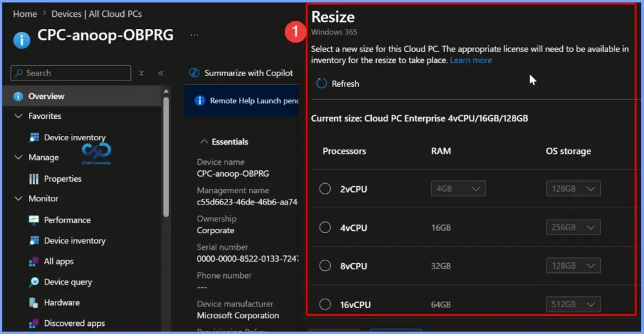Click the management name value c55d6623
644x334 pixels.
[x=248, y=202]
